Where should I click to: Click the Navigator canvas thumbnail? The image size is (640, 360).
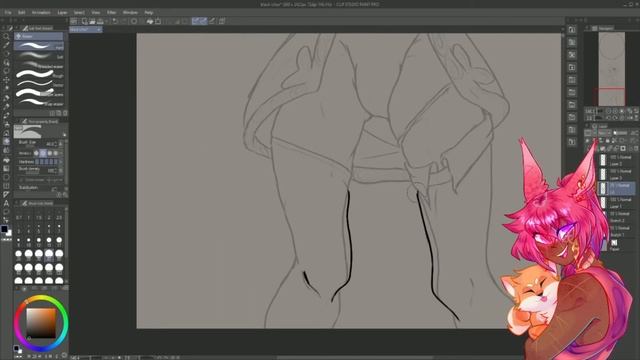(x=611, y=69)
